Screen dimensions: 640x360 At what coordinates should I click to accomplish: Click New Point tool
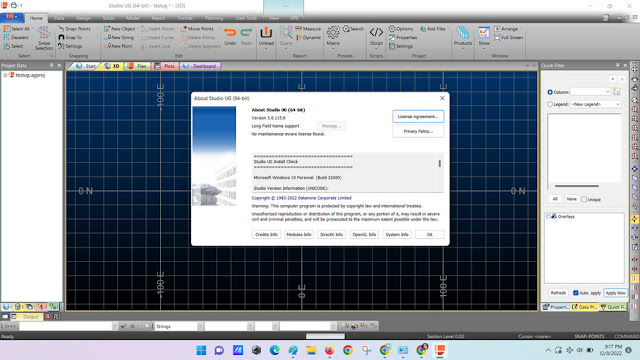118,46
